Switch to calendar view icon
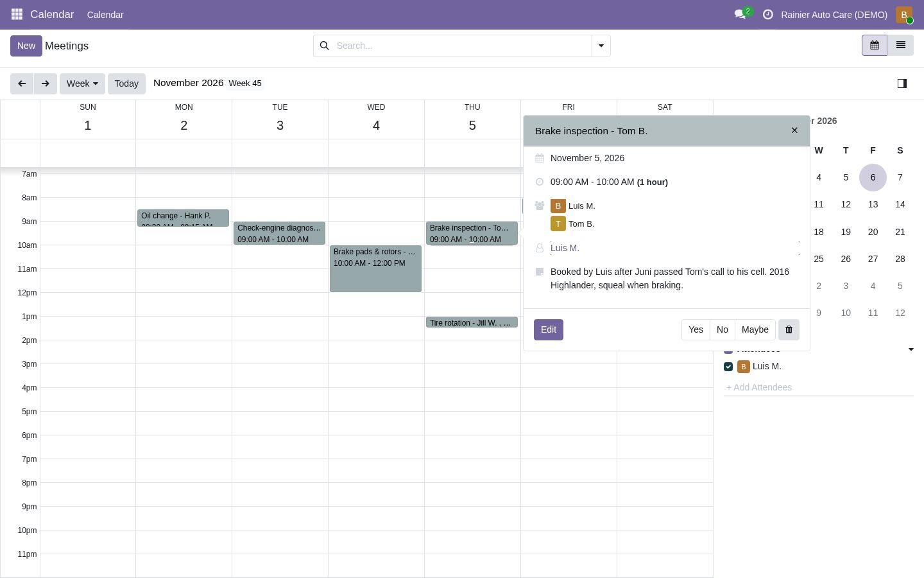This screenshot has width=924, height=578. click(x=874, y=45)
